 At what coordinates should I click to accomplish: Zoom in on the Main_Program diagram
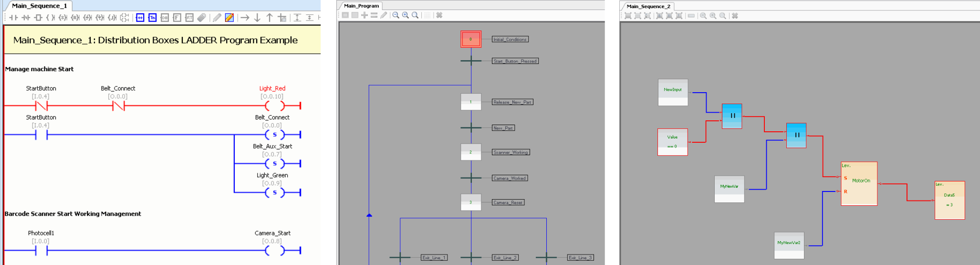point(406,15)
